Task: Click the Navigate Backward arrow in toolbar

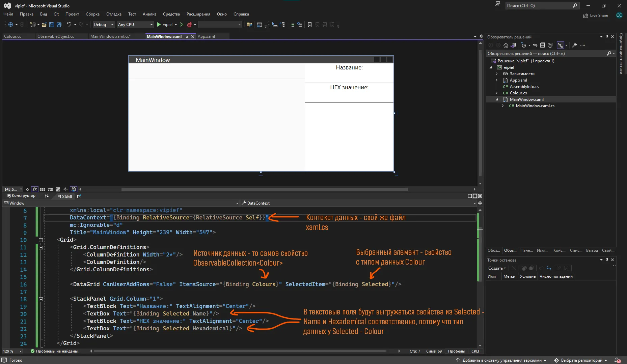Action: [10, 25]
